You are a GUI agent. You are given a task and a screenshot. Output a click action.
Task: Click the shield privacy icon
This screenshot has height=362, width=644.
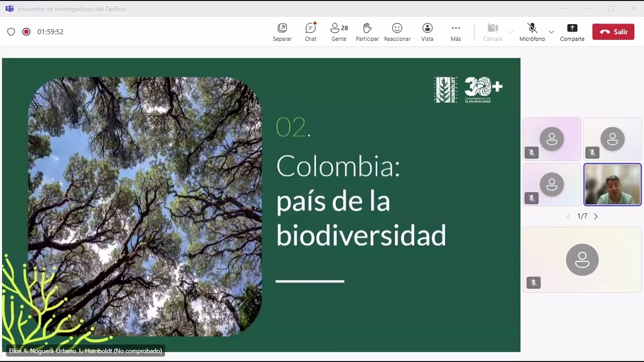click(11, 32)
